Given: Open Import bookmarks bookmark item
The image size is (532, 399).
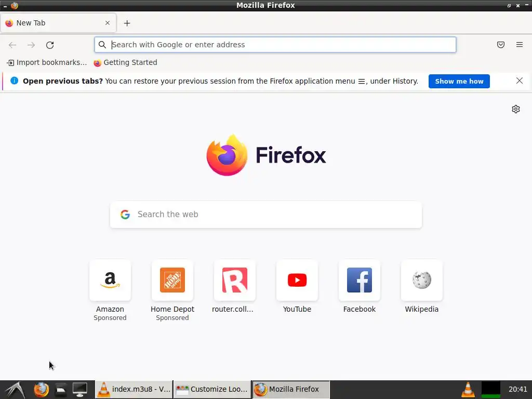Looking at the screenshot, I should [47, 62].
